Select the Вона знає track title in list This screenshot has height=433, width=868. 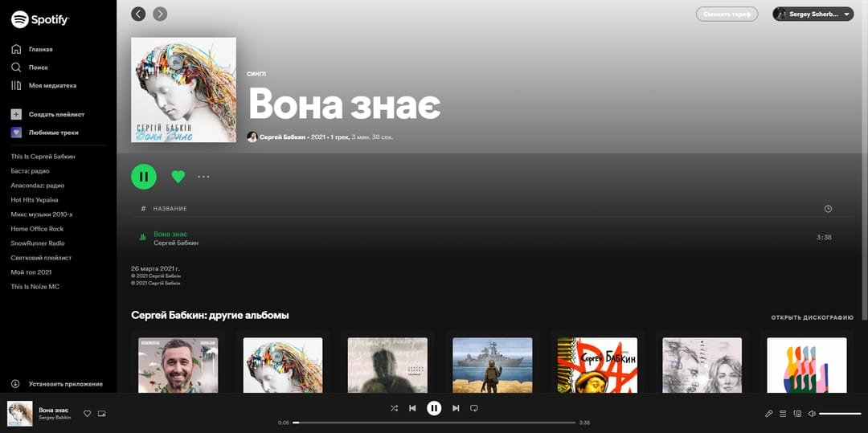pos(170,235)
